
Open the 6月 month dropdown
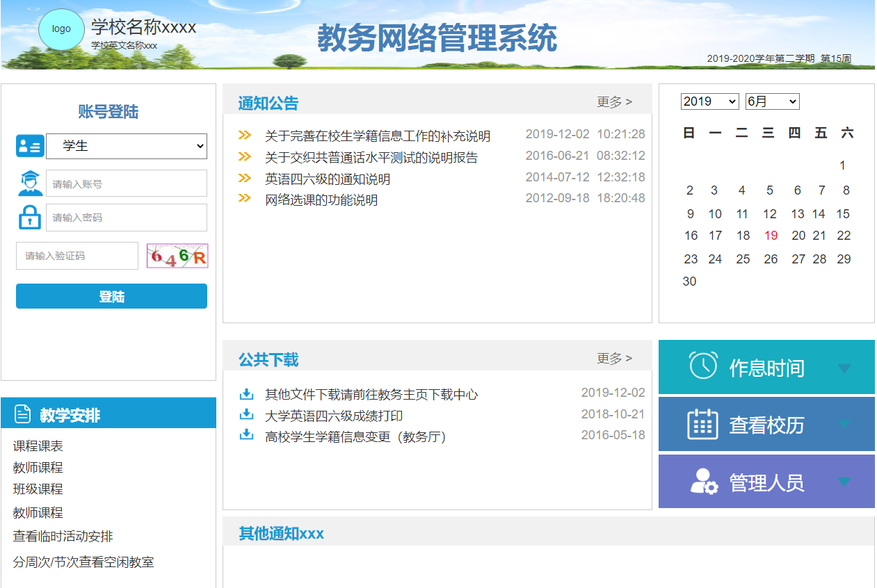(772, 101)
